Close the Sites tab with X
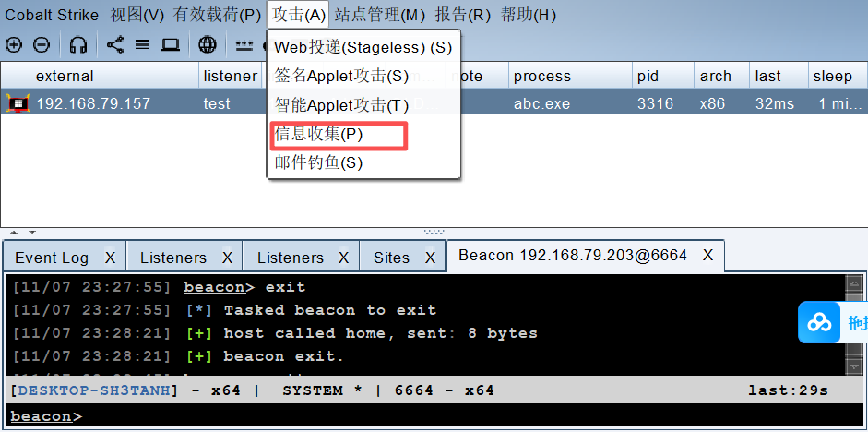The height and width of the screenshot is (432, 868). click(431, 258)
